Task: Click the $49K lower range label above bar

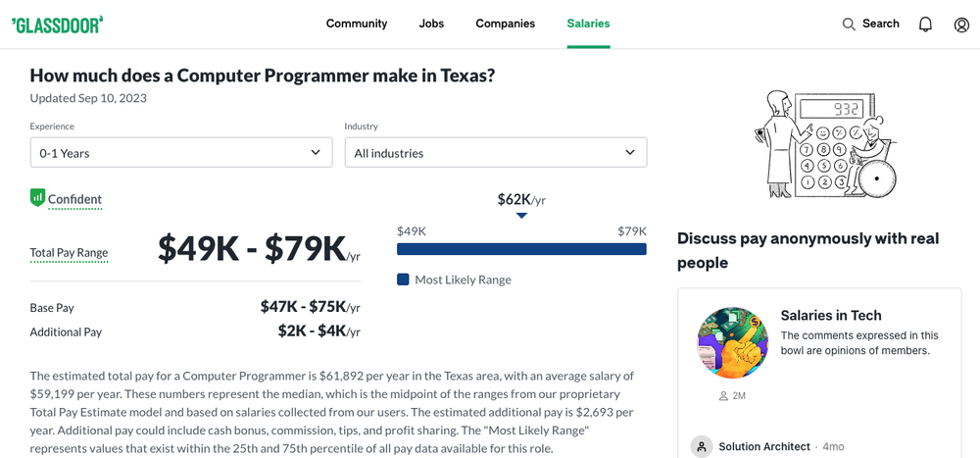Action: click(x=412, y=231)
